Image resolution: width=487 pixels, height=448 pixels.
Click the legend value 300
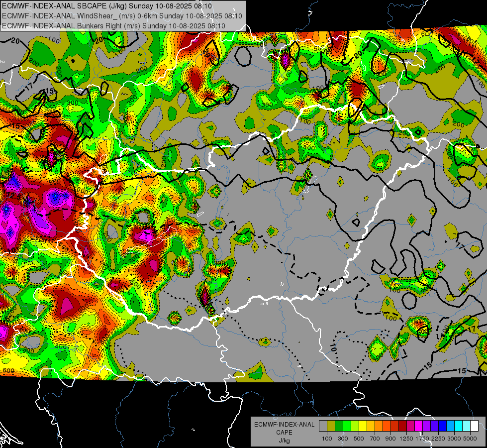pos(343,439)
